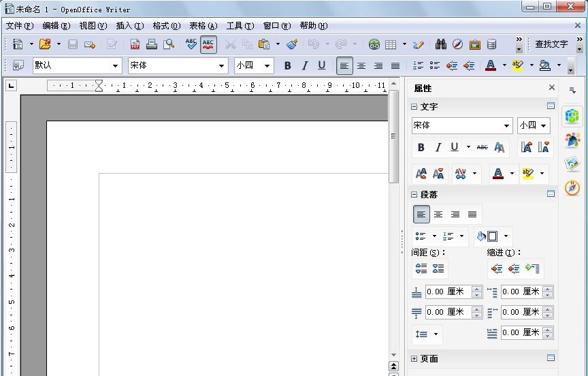Increase paragraph spacing in sidebar
Image resolution: width=588 pixels, height=376 pixels.
(x=421, y=268)
